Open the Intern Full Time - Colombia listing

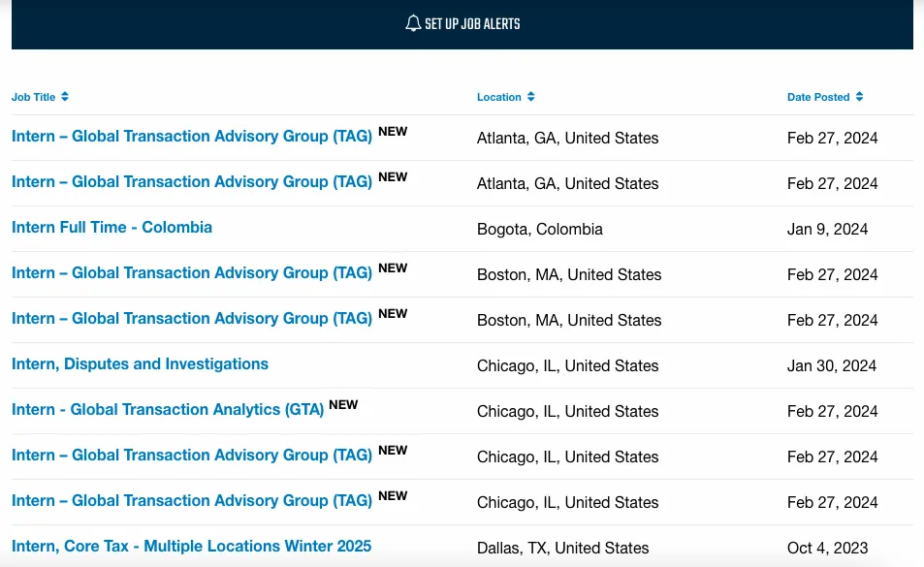pos(112,228)
